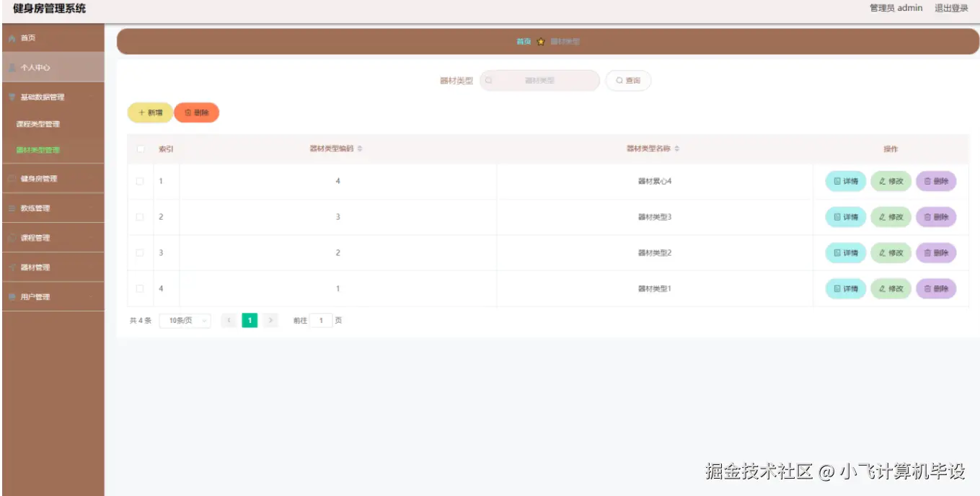The image size is (980, 496).
Task: Click the person icon beside 个人中心
Action: click(12, 68)
